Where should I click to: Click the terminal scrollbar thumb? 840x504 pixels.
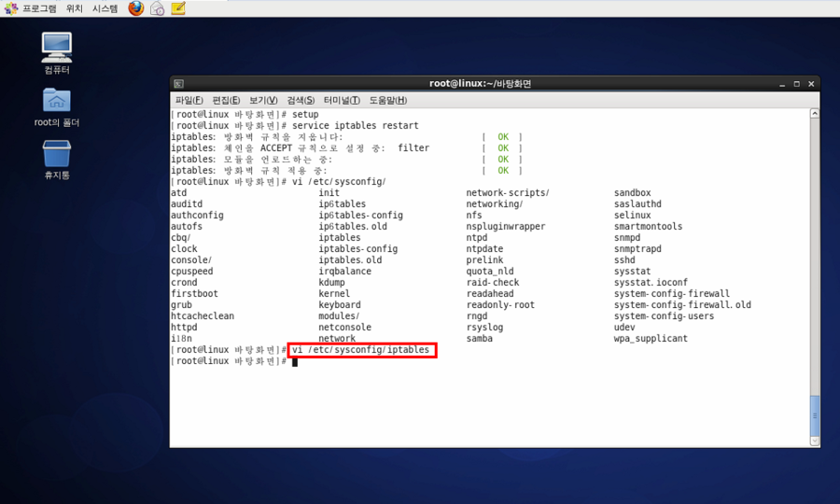[815, 415]
